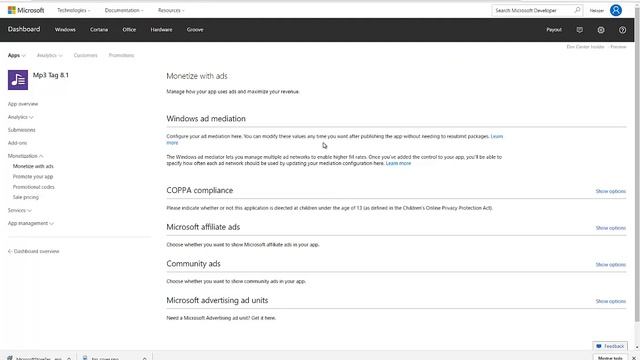This screenshot has width=640, height=360.
Task: Click Learn more after resubmit packages
Action: pos(497,136)
